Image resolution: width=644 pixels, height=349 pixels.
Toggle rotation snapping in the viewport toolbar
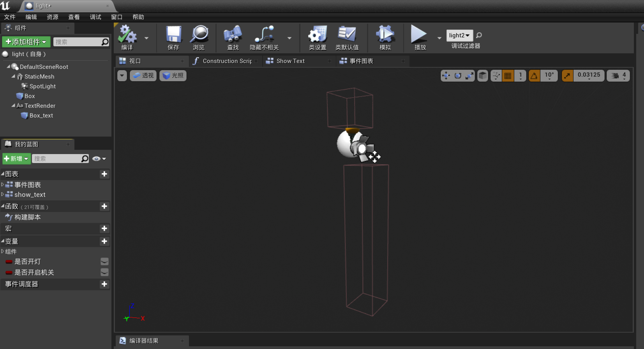tap(534, 75)
